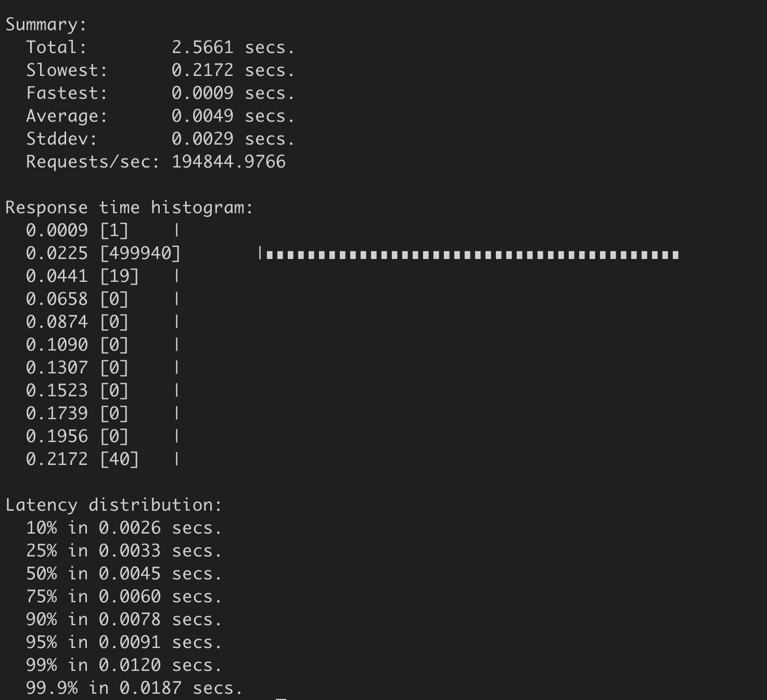Select the 0.0009 [1] histogram row
Viewport: 767px width, 700px height.
point(103,230)
